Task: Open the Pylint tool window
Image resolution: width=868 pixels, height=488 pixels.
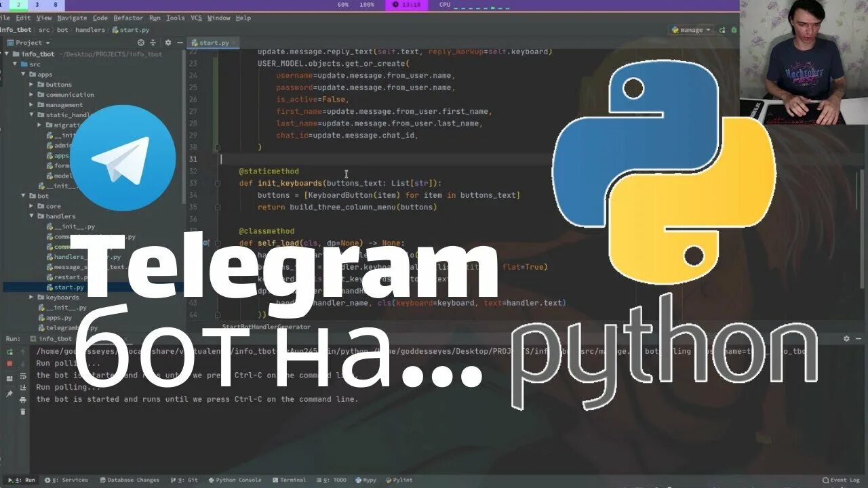Action: coord(399,480)
